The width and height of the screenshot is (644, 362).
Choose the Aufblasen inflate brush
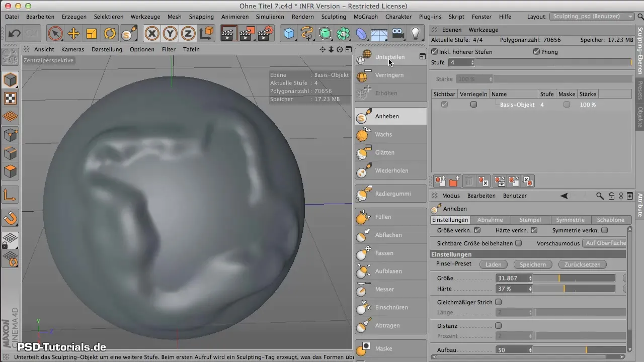[390, 271]
